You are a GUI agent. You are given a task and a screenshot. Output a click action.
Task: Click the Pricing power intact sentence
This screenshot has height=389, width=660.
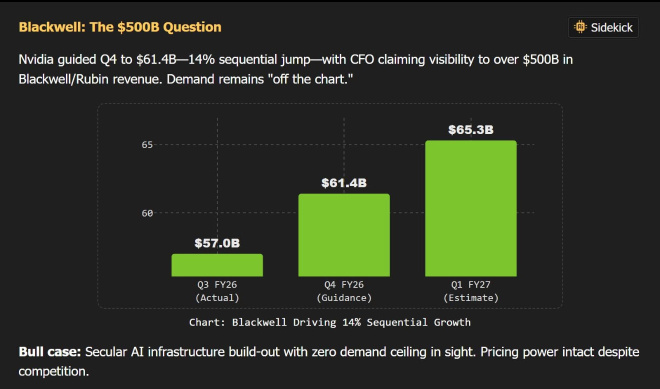[329, 362]
